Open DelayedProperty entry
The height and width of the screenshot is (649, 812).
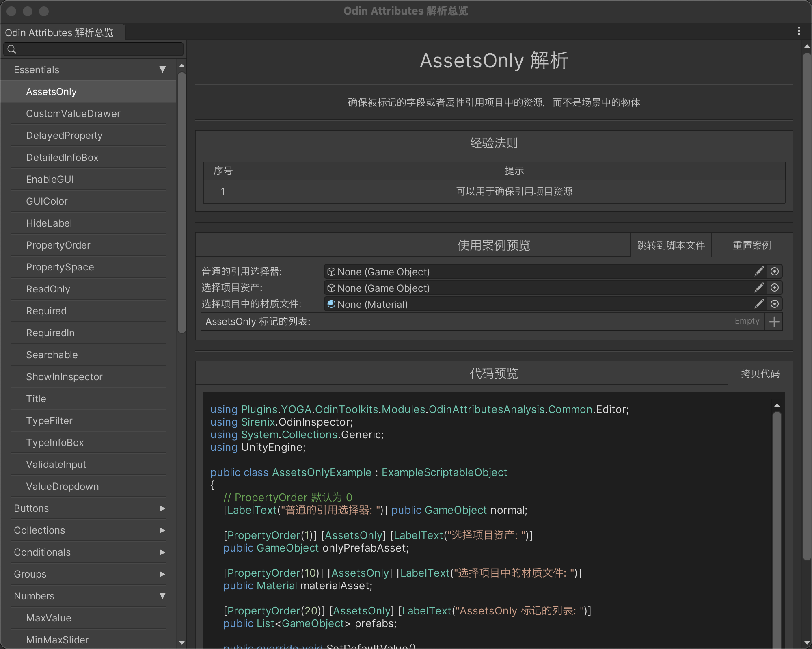coord(89,135)
